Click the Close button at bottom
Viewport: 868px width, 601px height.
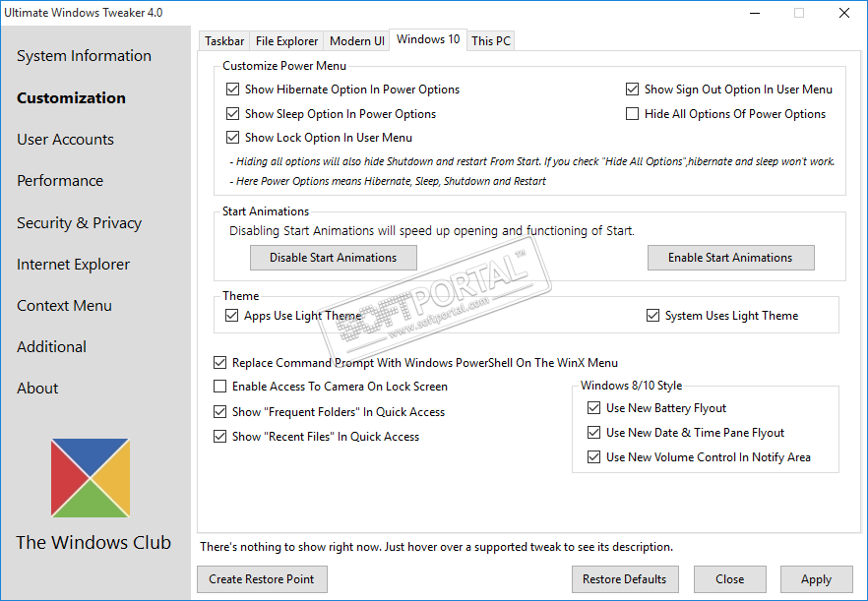(729, 578)
